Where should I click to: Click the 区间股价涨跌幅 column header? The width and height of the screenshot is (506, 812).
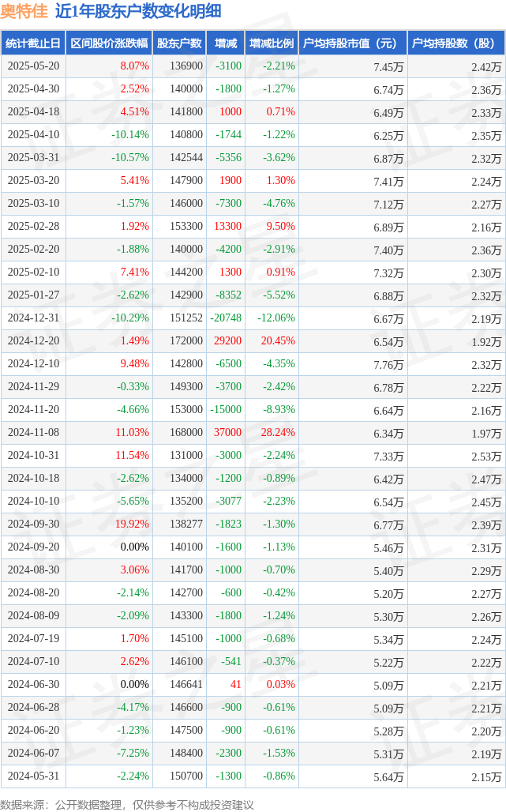coord(109,43)
